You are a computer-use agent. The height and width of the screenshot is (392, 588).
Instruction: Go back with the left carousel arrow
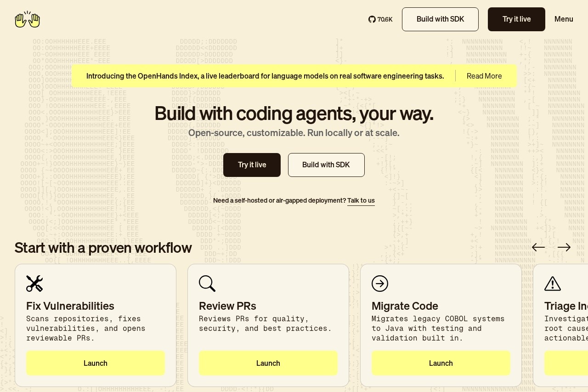[x=538, y=247]
